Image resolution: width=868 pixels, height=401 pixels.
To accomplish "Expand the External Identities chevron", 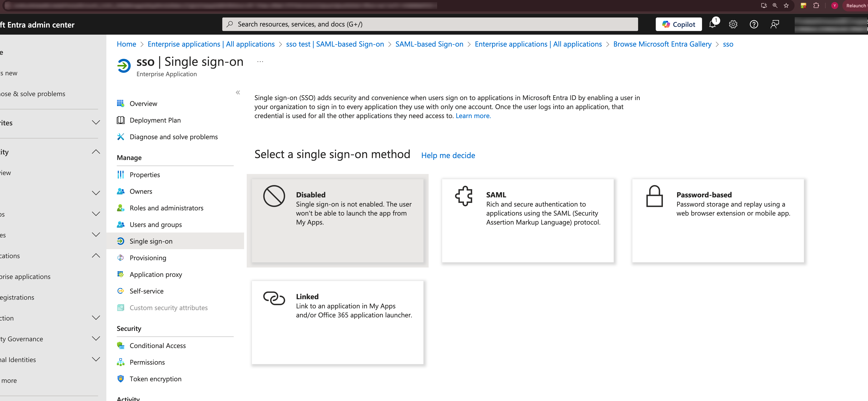I will 96,359.
